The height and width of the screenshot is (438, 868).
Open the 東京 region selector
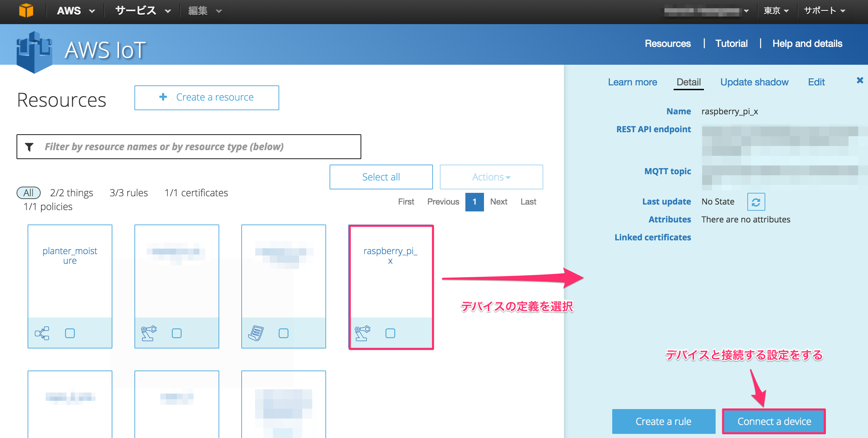tap(776, 10)
